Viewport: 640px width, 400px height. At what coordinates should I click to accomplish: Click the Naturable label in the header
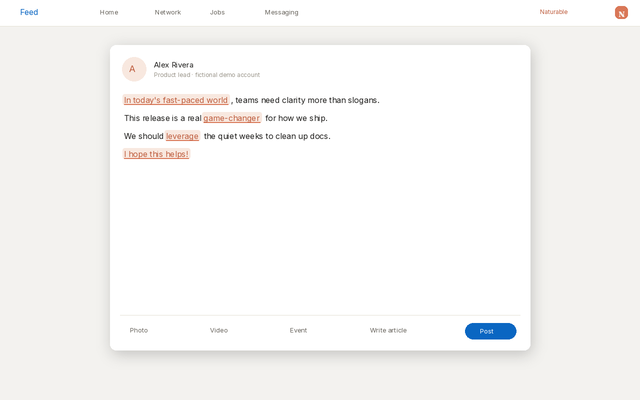coord(553,12)
